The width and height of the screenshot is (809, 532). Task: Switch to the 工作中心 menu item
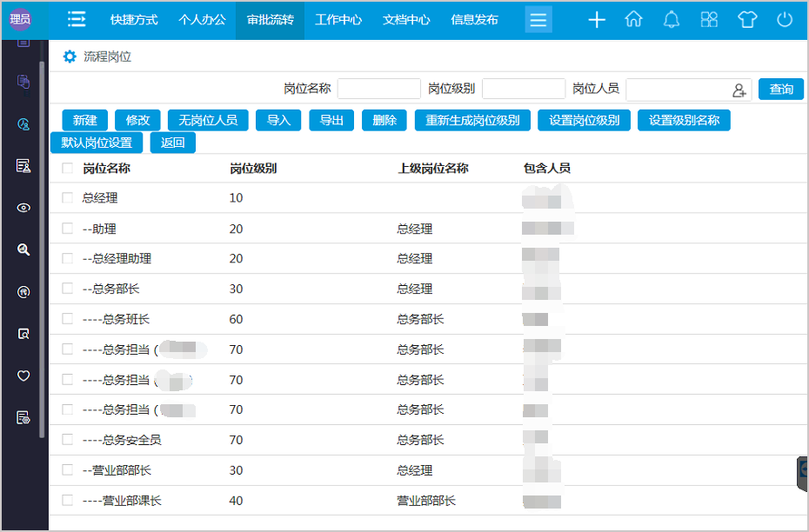(338, 18)
